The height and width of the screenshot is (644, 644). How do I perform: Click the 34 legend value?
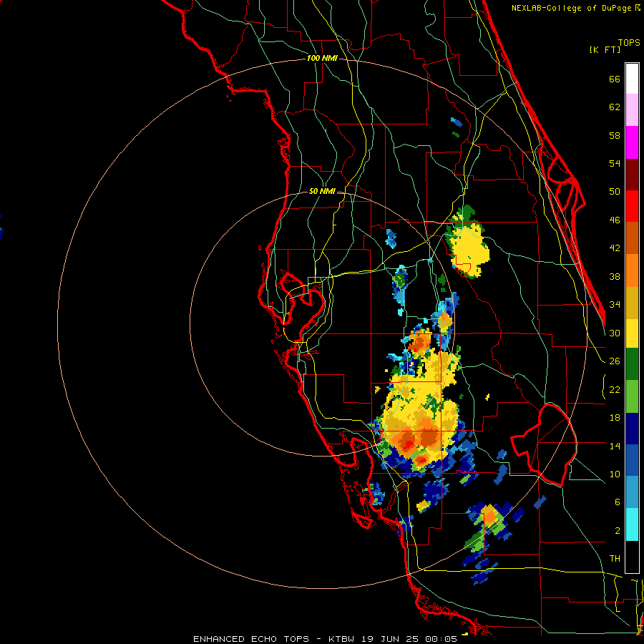tap(615, 305)
